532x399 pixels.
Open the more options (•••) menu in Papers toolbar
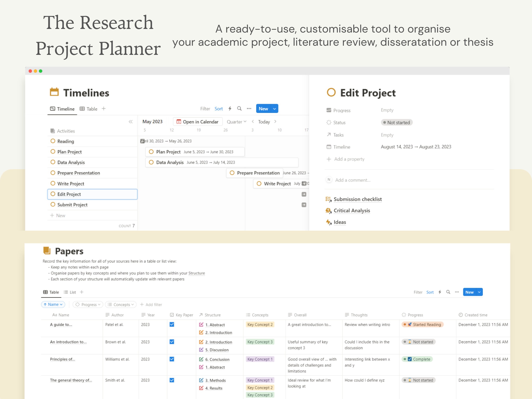457,292
